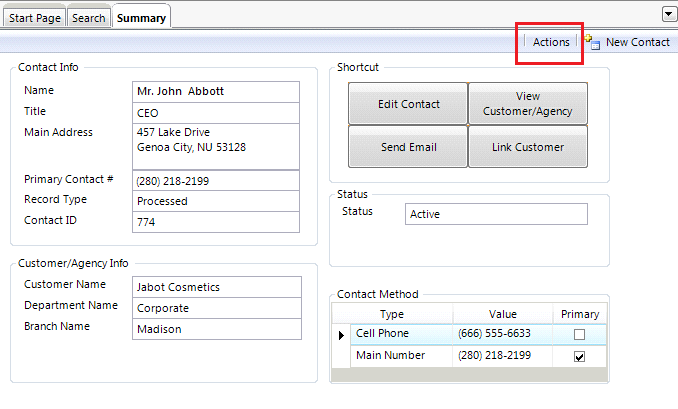Open the tab list dropdown arrow
The width and height of the screenshot is (678, 409).
pos(668,14)
